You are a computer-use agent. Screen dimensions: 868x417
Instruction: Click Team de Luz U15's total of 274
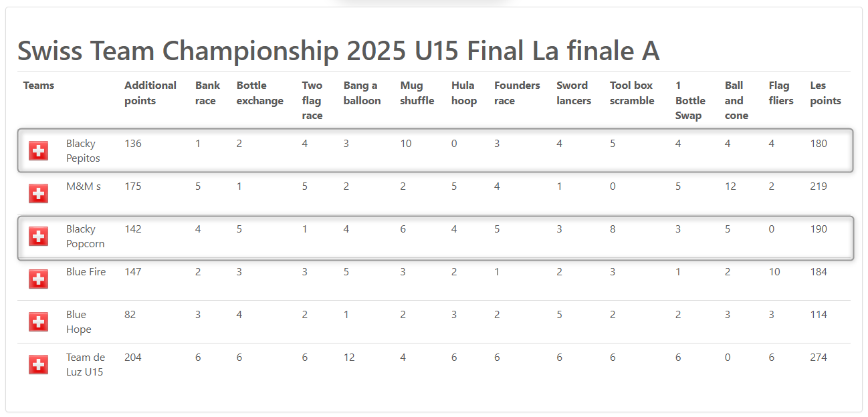pos(819,358)
